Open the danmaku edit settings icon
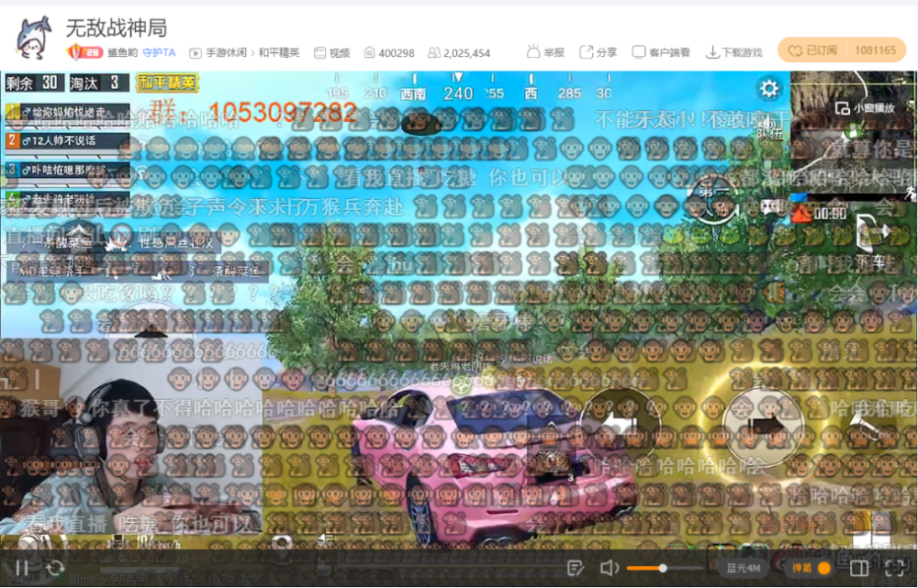Image resolution: width=918 pixels, height=588 pixels. pyautogui.click(x=576, y=568)
